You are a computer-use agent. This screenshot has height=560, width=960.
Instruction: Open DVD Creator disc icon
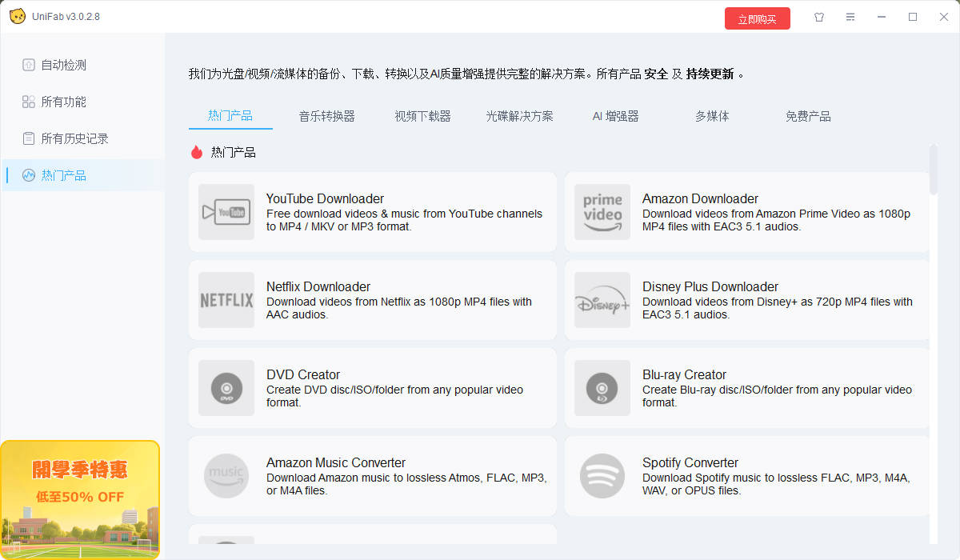[x=226, y=388]
